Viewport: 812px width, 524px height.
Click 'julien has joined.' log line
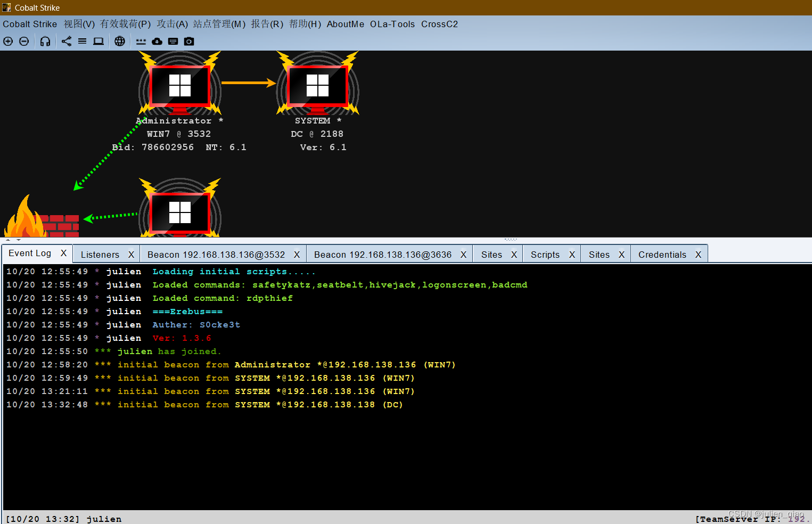tap(168, 351)
